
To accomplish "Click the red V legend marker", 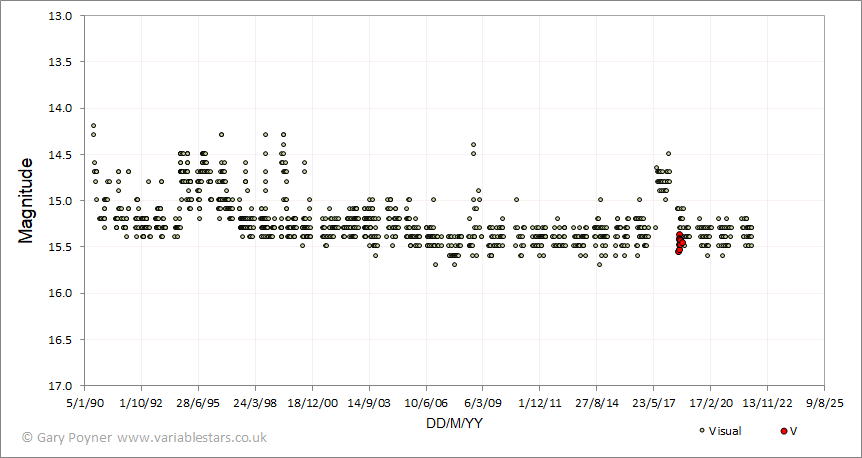I will click(783, 431).
